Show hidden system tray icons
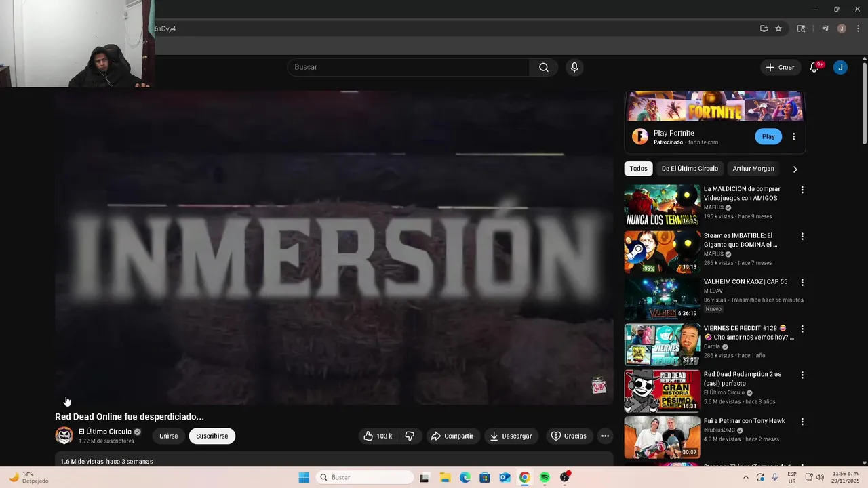The width and height of the screenshot is (868, 488). point(746,477)
